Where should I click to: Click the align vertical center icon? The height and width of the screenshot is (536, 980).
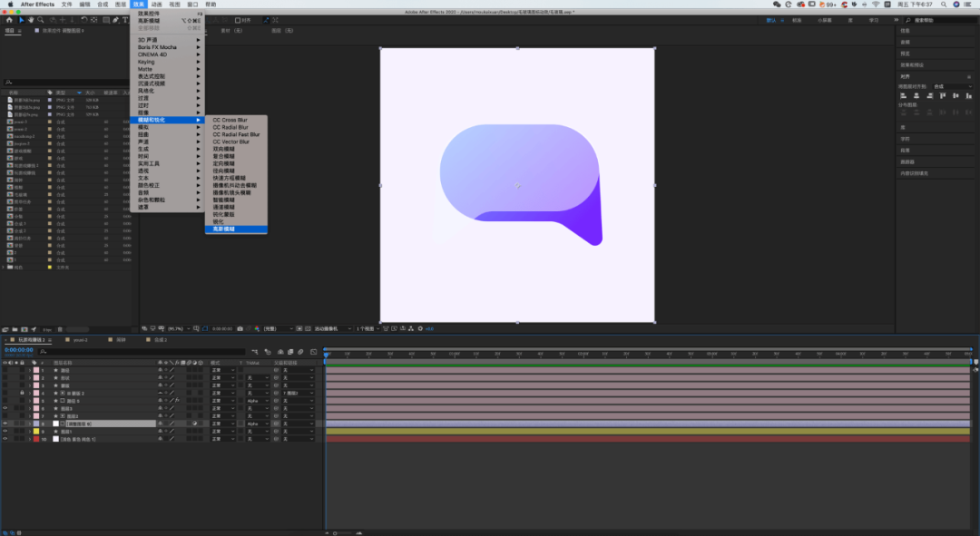pyautogui.click(x=955, y=95)
